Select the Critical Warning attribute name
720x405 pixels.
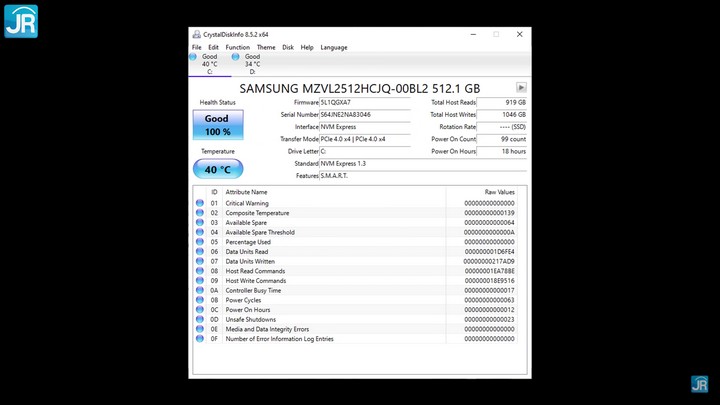(x=247, y=203)
